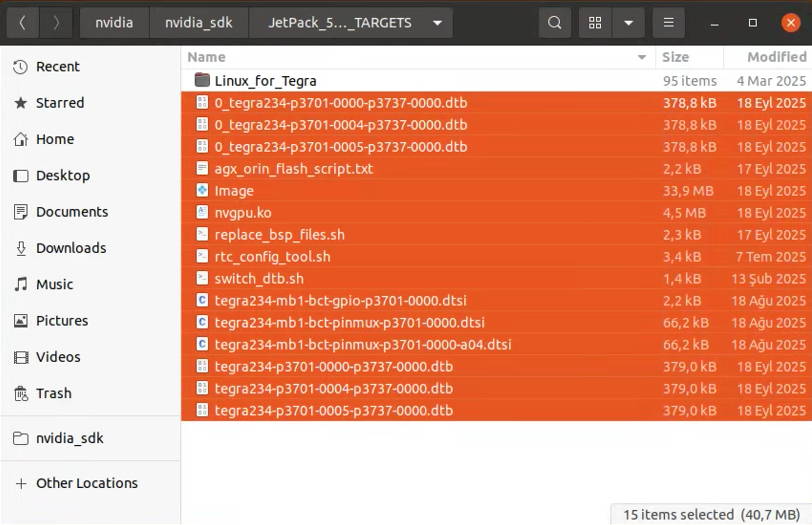
Task: Click the nvidia_sdk folder icon in sidebar
Action: (21, 438)
